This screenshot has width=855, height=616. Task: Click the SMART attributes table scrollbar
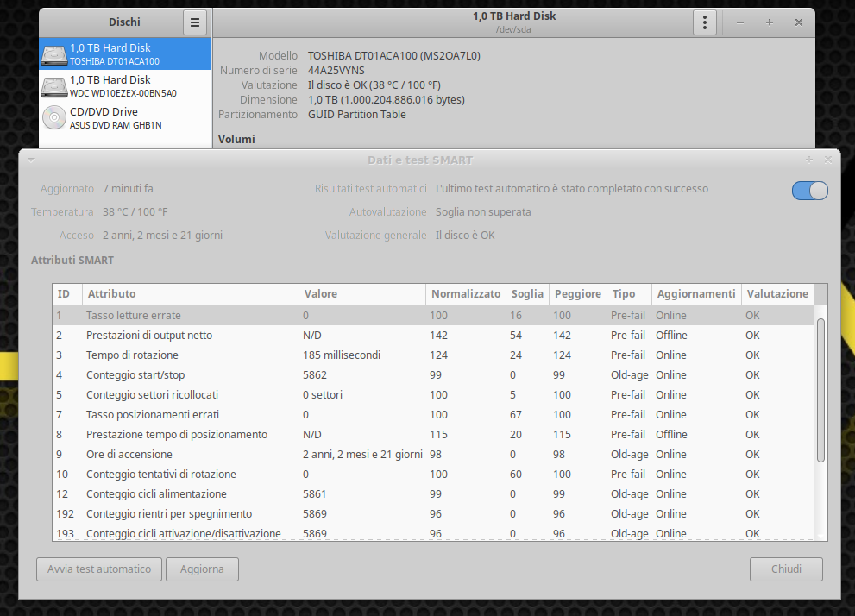820,390
